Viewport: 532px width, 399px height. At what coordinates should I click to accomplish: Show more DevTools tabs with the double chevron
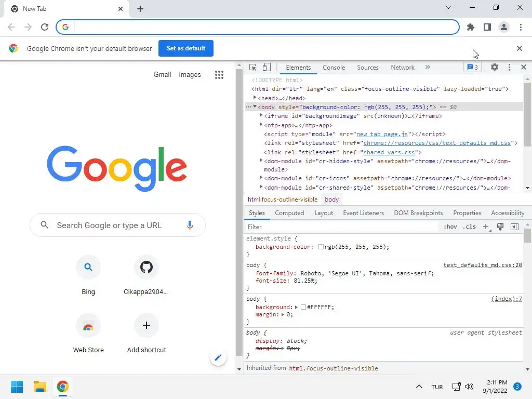pos(428,67)
